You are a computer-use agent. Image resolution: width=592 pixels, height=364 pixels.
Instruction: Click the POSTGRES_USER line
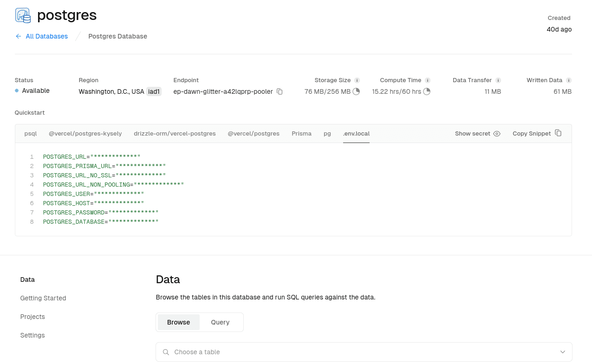click(x=93, y=194)
